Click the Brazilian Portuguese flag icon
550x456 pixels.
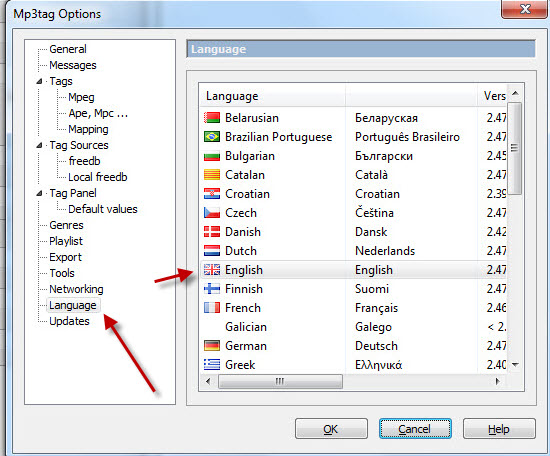point(212,136)
